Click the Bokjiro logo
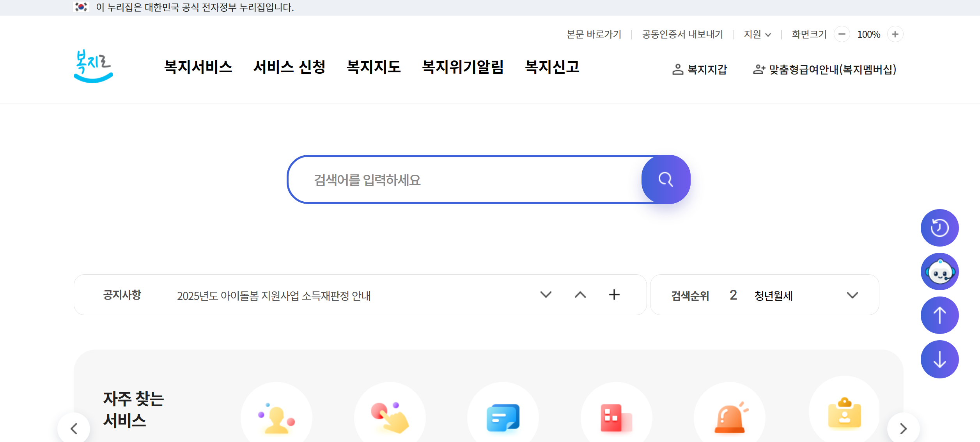Image resolution: width=980 pixels, height=442 pixels. coord(93,66)
